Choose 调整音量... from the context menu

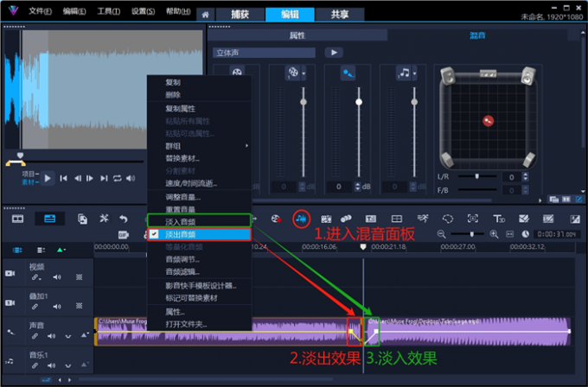pyautogui.click(x=199, y=197)
